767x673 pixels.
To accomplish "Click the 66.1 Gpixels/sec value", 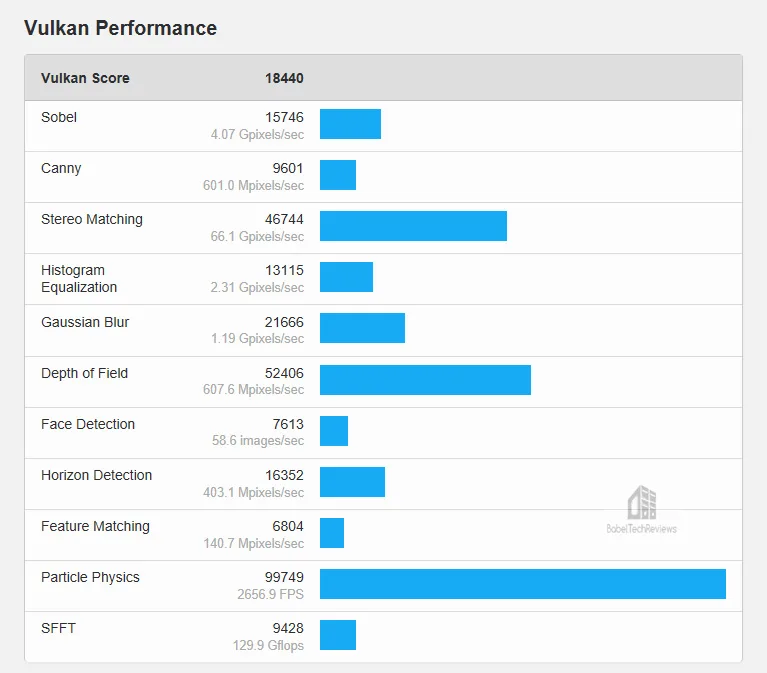I will coord(257,236).
